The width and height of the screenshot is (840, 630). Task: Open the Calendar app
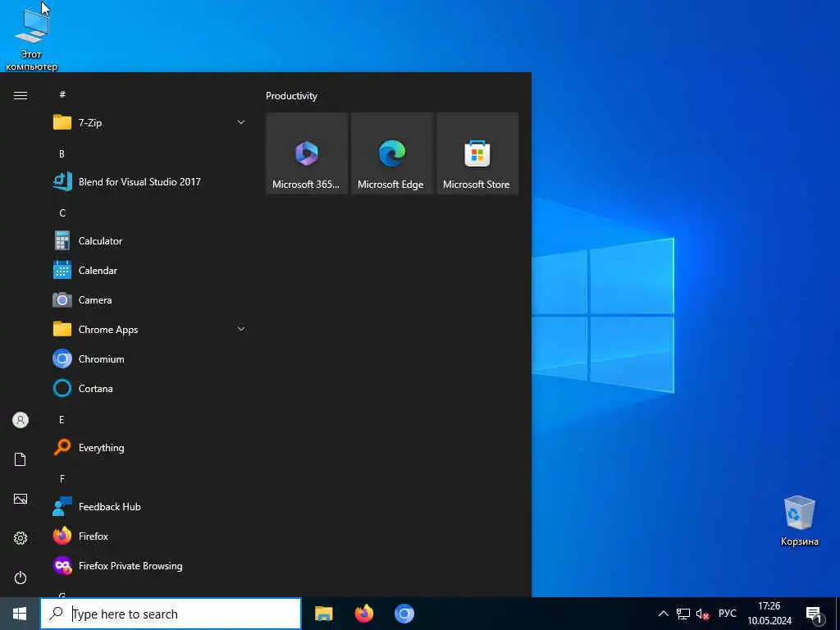pos(149,271)
